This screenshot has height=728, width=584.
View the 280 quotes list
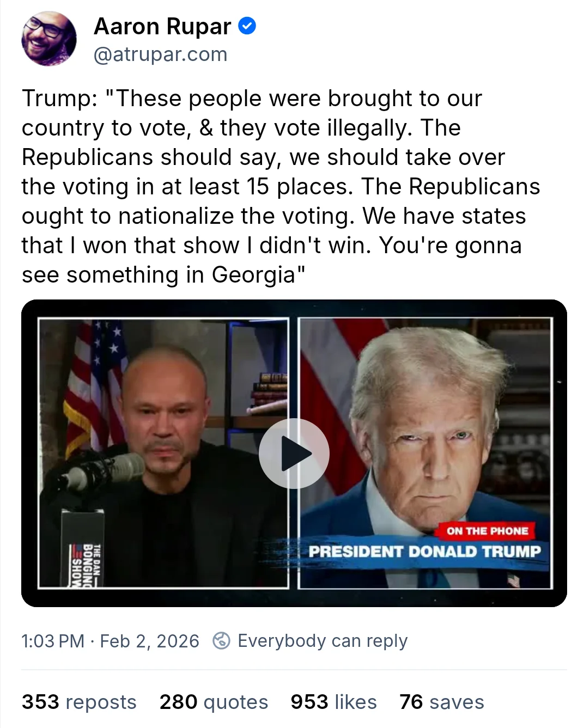[x=214, y=702]
